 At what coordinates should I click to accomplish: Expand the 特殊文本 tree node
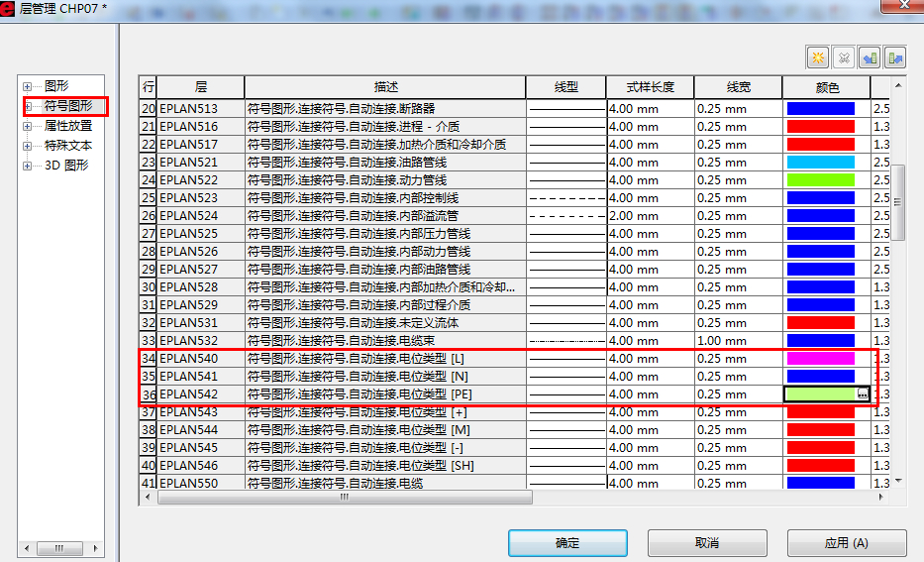click(27, 146)
